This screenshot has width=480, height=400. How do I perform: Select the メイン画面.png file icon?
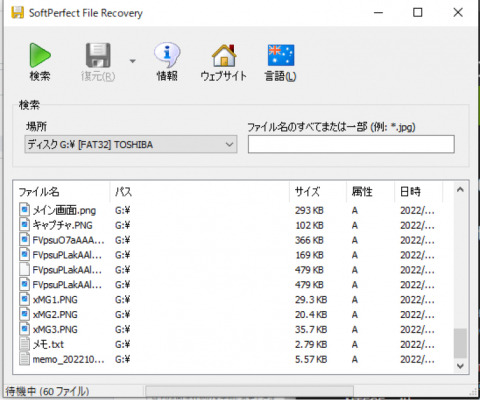[x=24, y=210]
